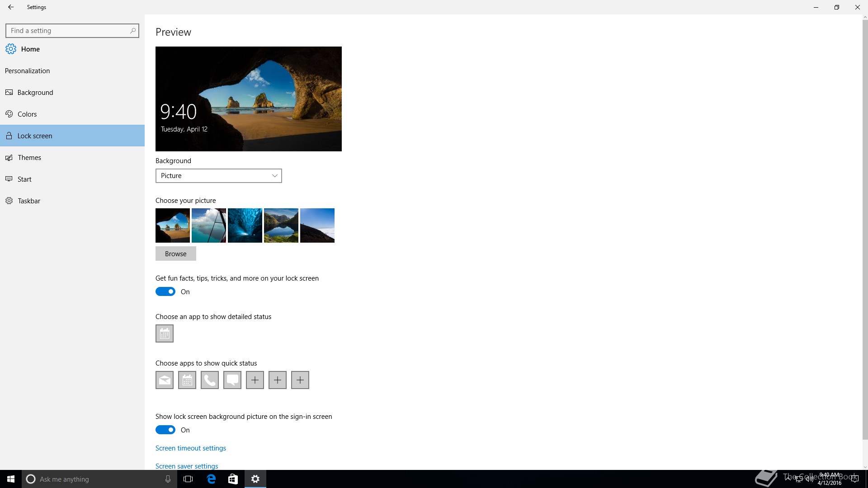Open Action Center notification icon

click(x=854, y=479)
